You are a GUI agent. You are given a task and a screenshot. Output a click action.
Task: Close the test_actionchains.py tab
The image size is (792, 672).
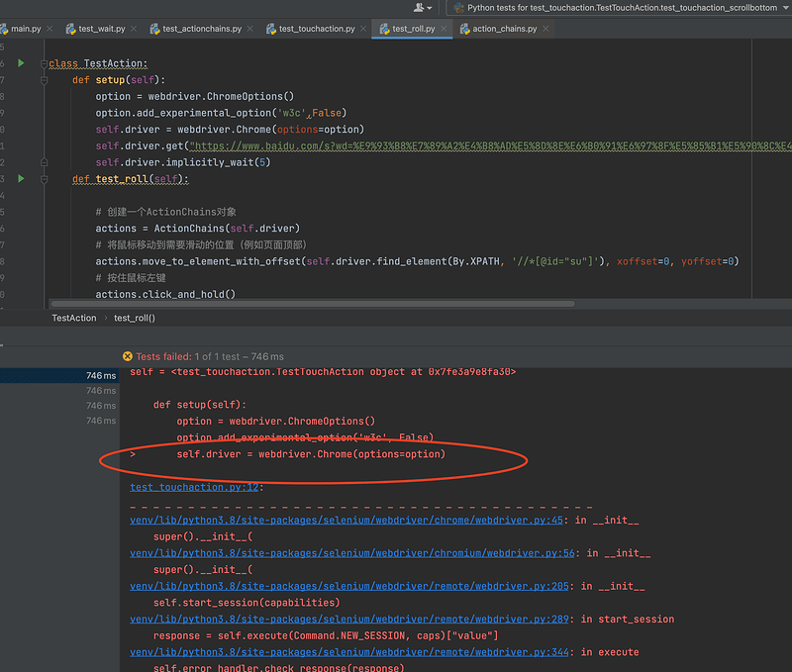pyautogui.click(x=250, y=29)
